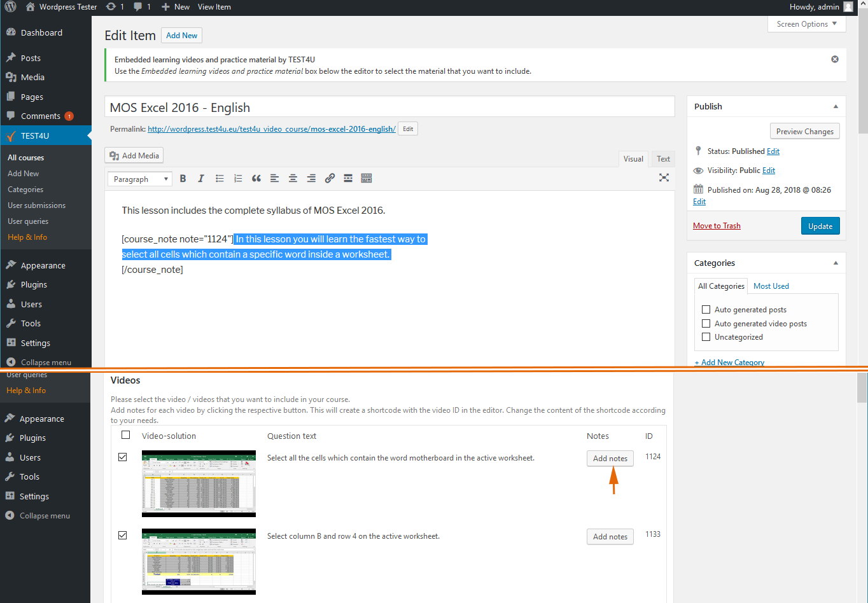
Task: Collapse the Categories box
Action: [x=836, y=263]
